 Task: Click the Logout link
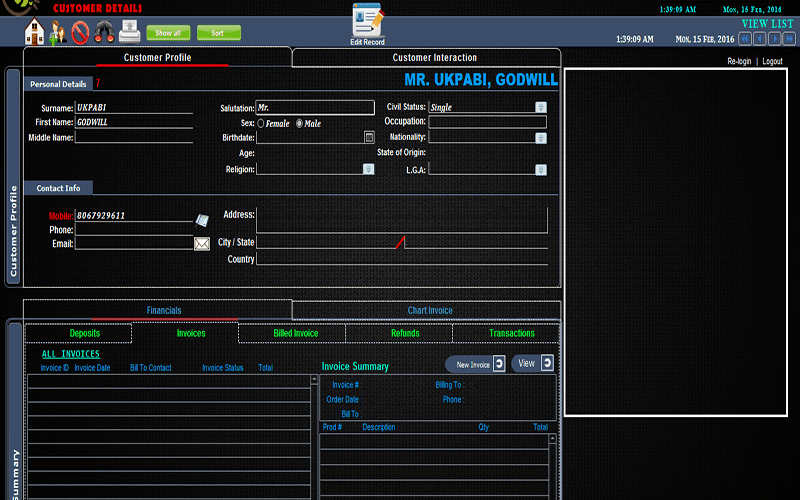coord(772,62)
